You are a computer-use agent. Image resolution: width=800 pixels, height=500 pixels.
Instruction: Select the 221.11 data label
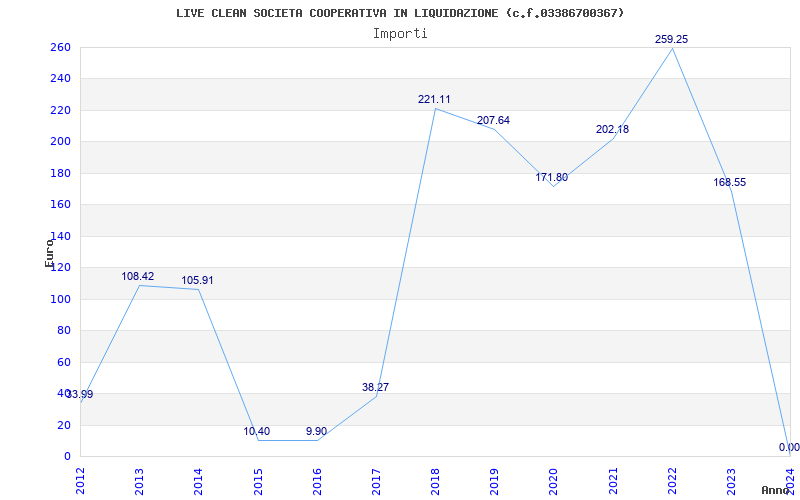(434, 99)
